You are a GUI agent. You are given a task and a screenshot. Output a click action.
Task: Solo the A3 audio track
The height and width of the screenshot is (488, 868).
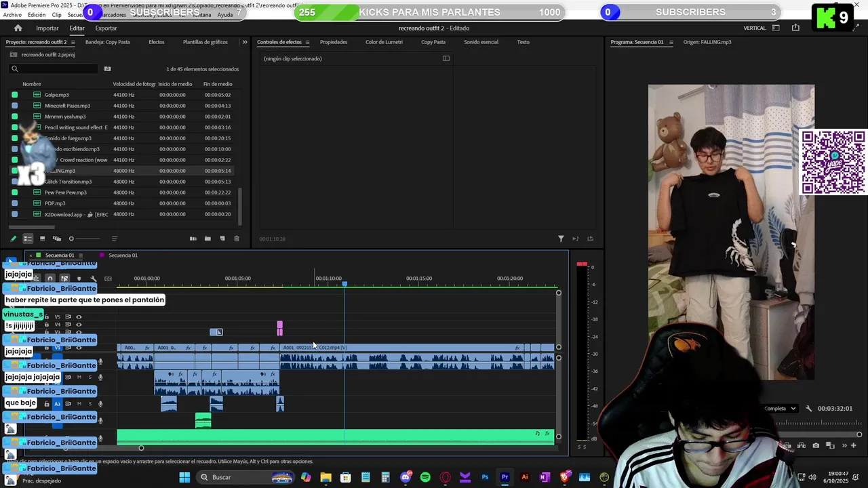point(90,404)
